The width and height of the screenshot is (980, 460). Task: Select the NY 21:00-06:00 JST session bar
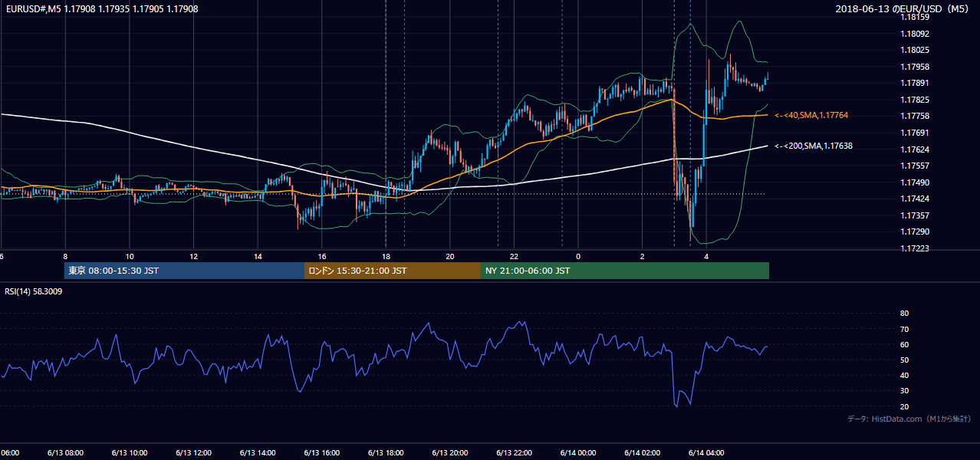coord(625,271)
